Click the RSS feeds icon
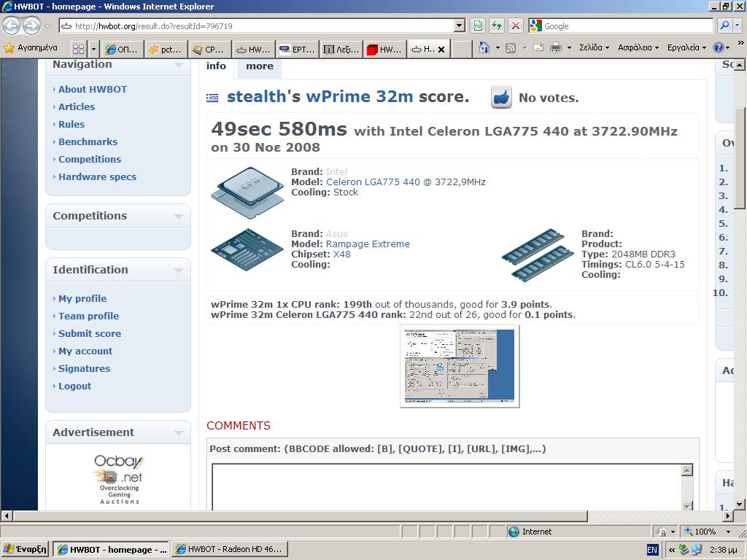Screen dimensions: 747x560 click(x=510, y=47)
